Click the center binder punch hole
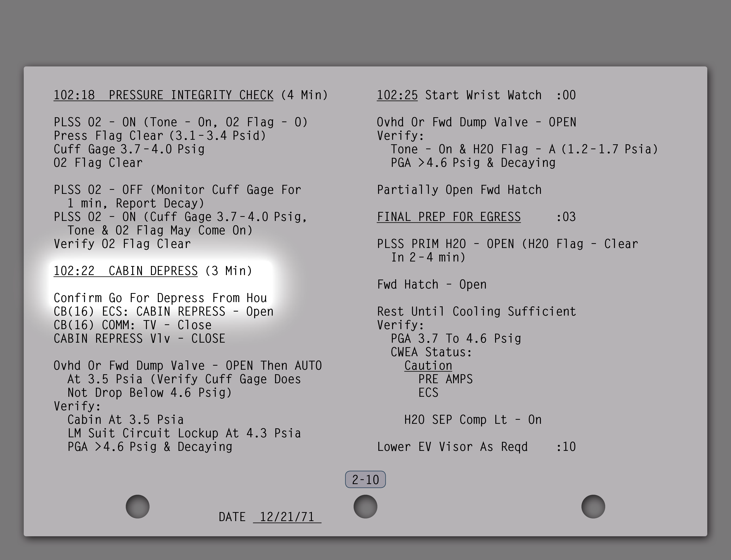The height and width of the screenshot is (560, 731). (365, 506)
